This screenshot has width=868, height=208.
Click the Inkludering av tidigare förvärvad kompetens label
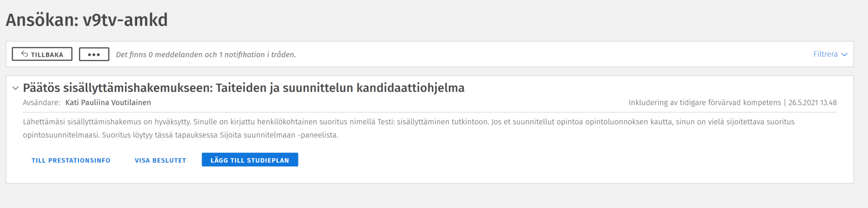tap(705, 103)
